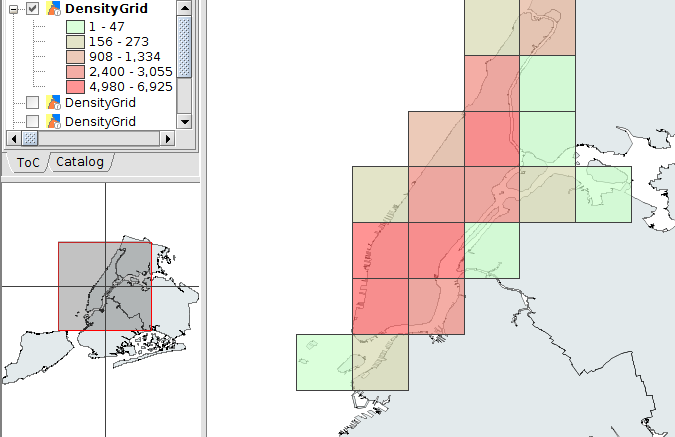
Task: Enable the third DensityGrid layer checkbox
Action: pos(33,121)
